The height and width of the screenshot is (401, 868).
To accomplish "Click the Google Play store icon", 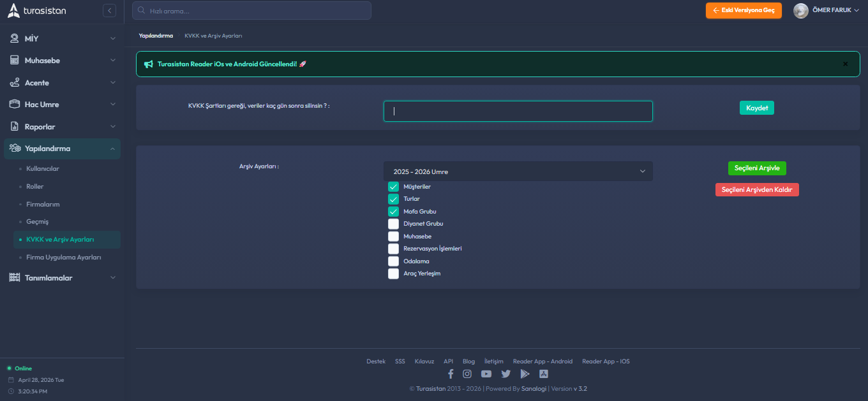I will [525, 374].
